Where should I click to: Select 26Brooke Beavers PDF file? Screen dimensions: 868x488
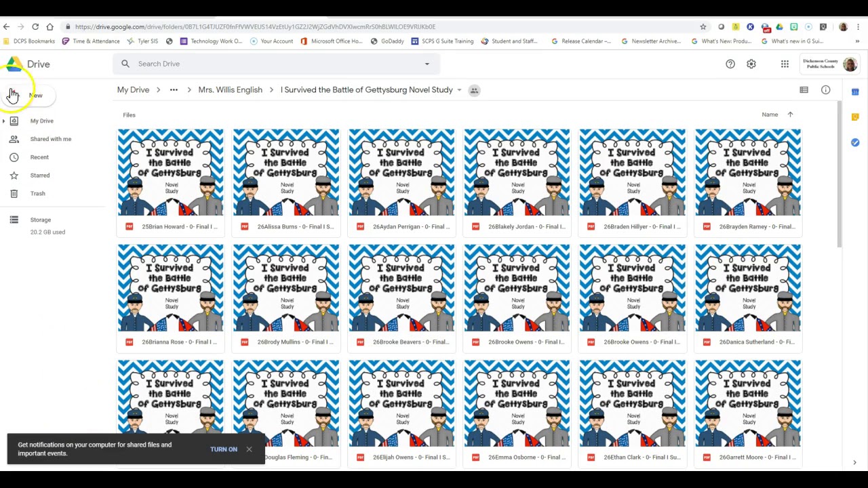pyautogui.click(x=401, y=298)
